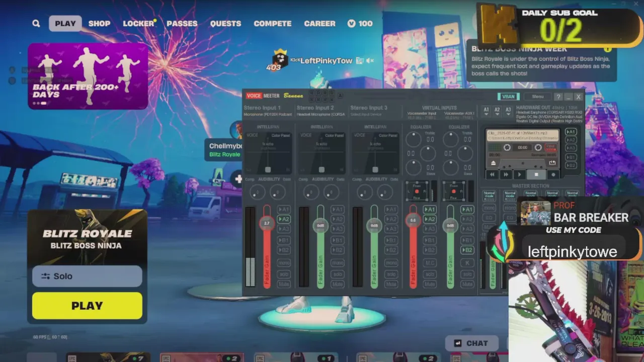Solo the Stereo Input 3 strip
Viewport: 644px width, 362px height.
(391, 274)
